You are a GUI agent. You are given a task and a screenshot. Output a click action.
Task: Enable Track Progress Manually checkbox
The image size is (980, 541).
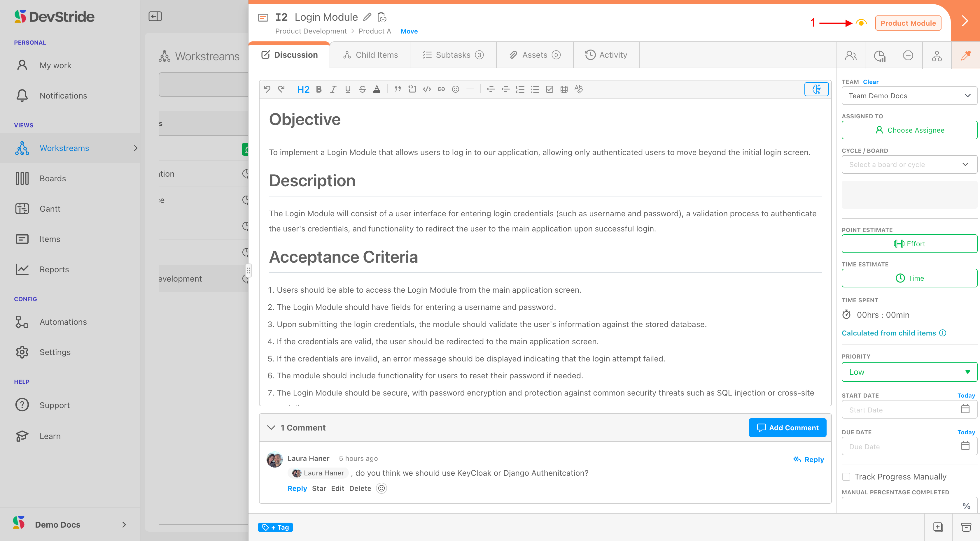coord(846,476)
